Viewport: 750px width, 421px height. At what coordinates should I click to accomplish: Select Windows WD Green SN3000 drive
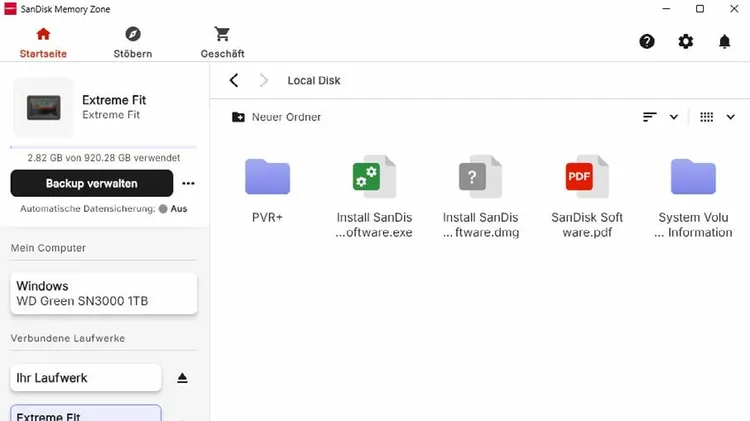(104, 293)
